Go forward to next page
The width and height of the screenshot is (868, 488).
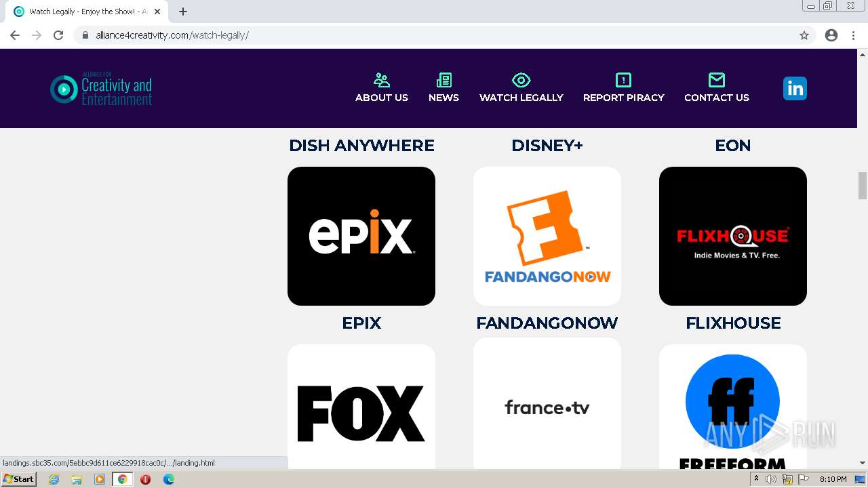click(x=37, y=35)
